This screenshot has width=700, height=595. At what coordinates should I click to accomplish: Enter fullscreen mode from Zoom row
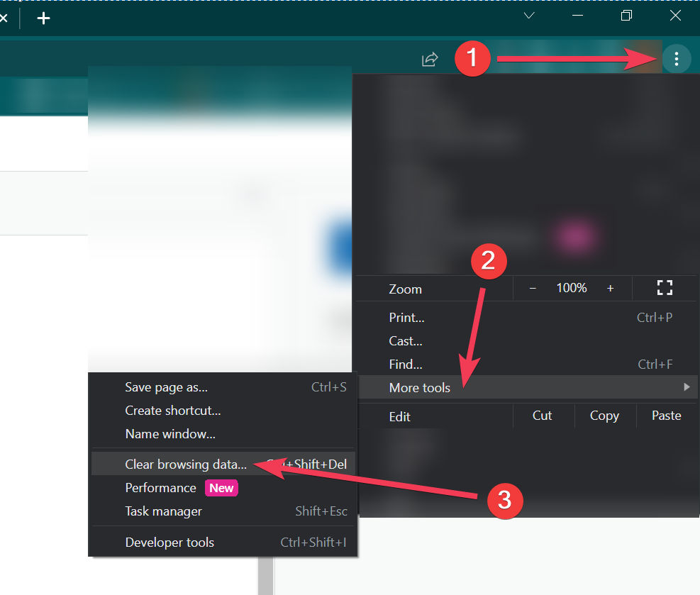coord(665,288)
